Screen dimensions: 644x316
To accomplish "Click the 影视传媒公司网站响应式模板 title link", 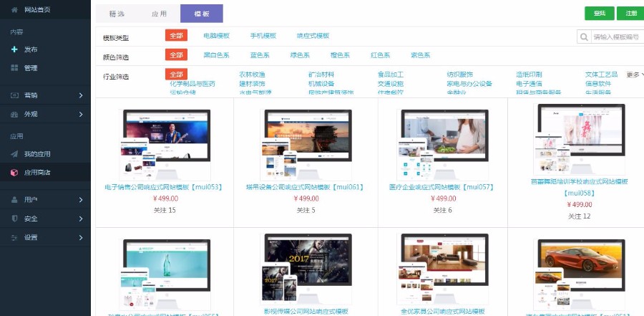I will pos(306,312).
